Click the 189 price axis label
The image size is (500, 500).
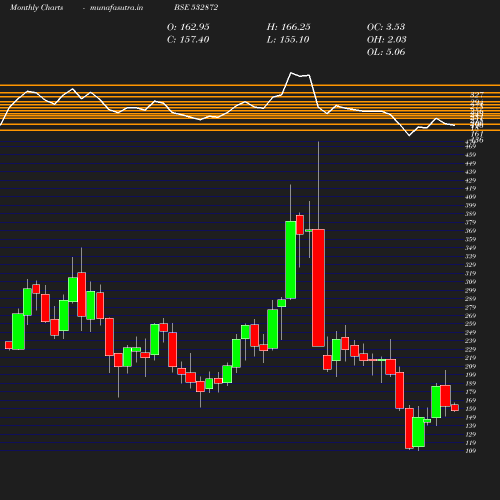pyautogui.click(x=470, y=384)
